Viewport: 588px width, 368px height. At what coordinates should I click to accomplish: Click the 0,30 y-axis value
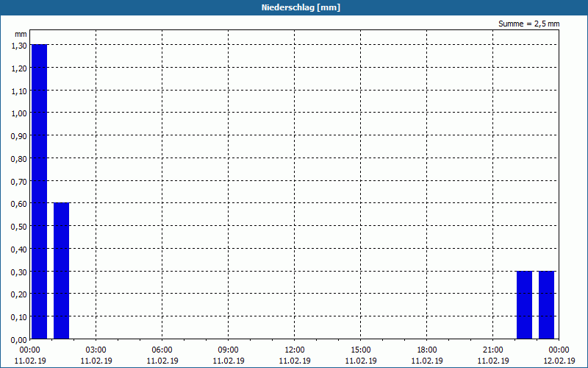(x=19, y=272)
